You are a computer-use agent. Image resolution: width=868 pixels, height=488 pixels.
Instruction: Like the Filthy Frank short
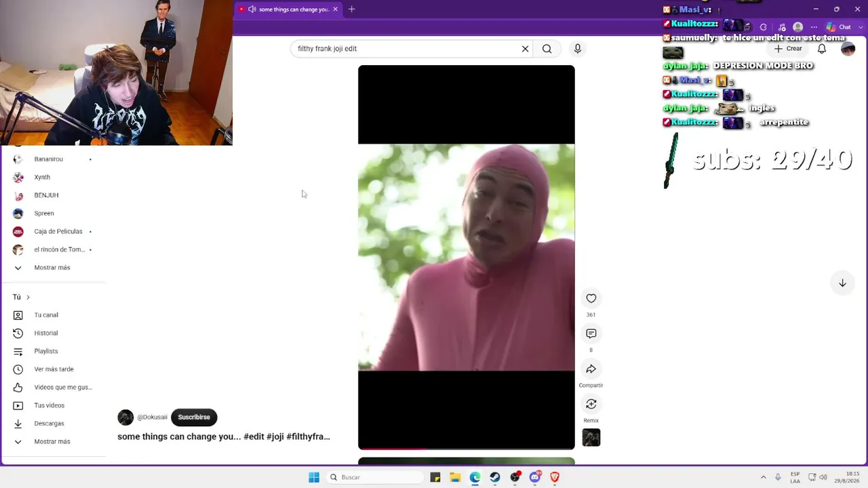[591, 298]
